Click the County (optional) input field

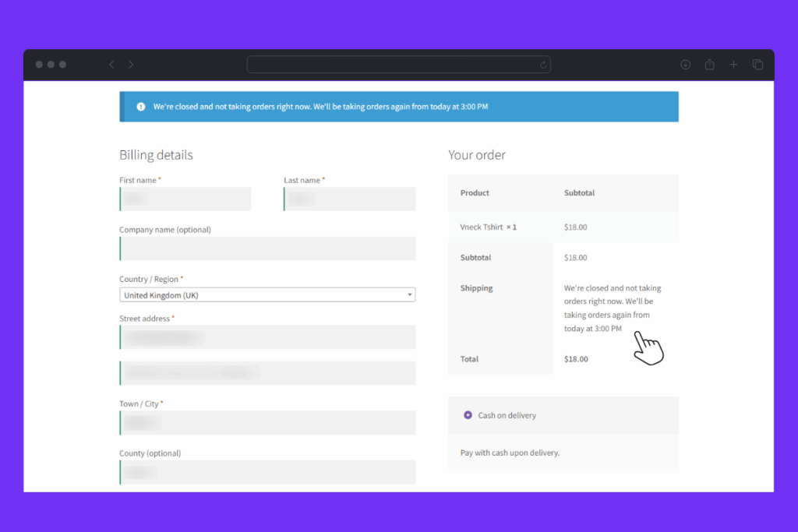coord(267,472)
